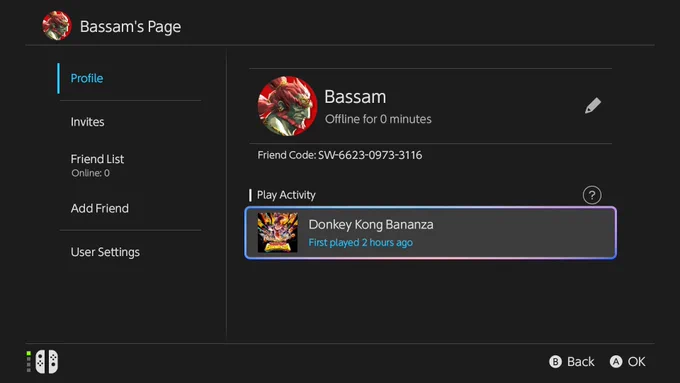Viewport: 680px width, 383px height.
Task: Click the Donkey Kong Bananza game thumbnail
Action: (278, 232)
